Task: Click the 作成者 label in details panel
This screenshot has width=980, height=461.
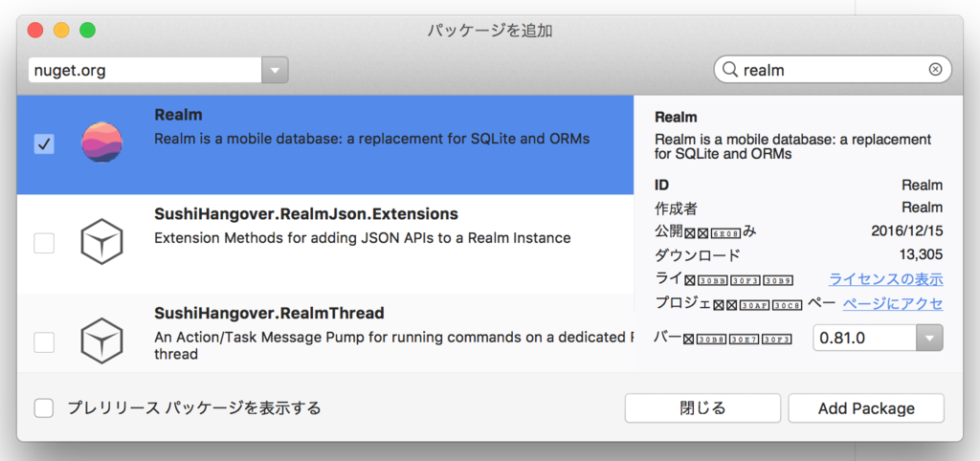Action: pos(676,208)
